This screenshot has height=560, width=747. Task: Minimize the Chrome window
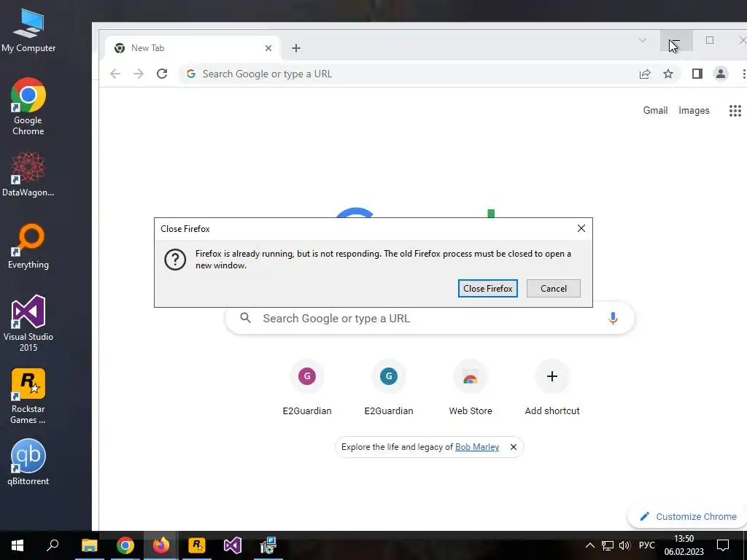(x=676, y=41)
